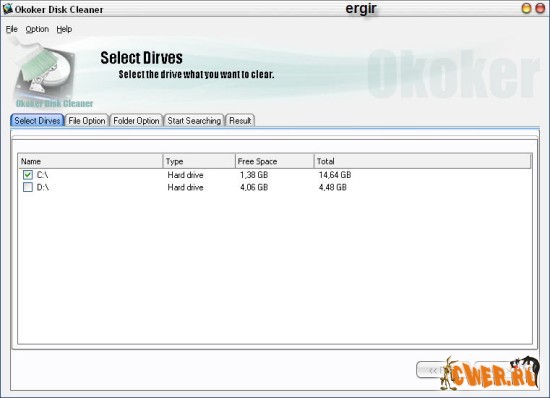Click the 4,06 GB free space value
Image resolution: width=550 pixels, height=398 pixels.
click(x=254, y=187)
